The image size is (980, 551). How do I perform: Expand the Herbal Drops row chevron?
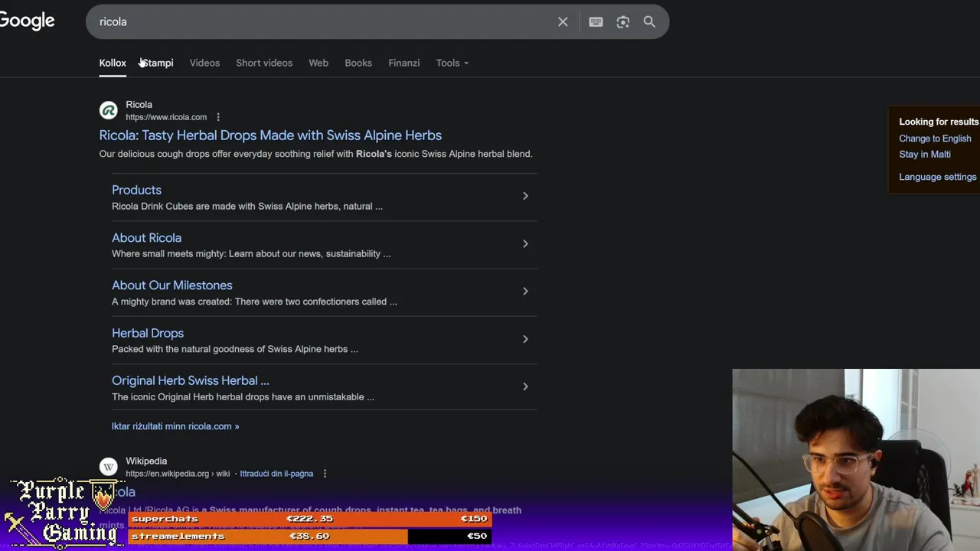525,339
